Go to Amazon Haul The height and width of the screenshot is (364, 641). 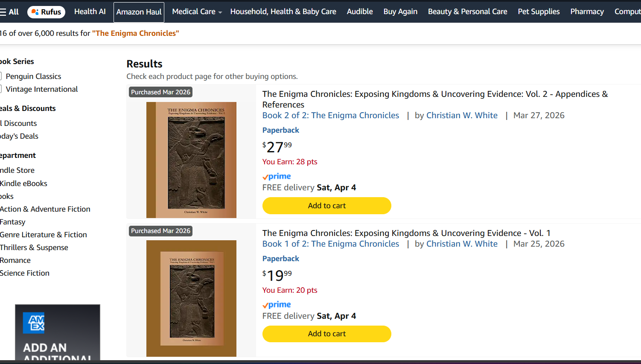[x=139, y=12]
